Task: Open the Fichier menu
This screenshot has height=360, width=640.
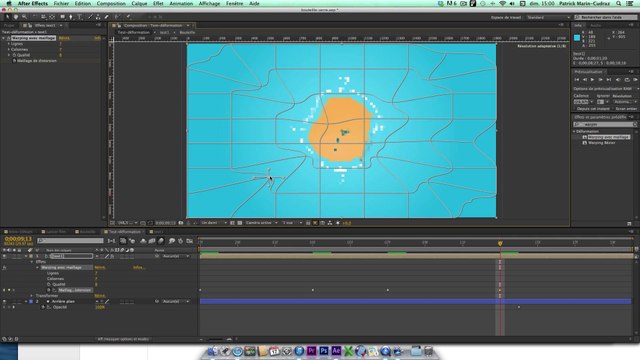Action: coord(61,3)
